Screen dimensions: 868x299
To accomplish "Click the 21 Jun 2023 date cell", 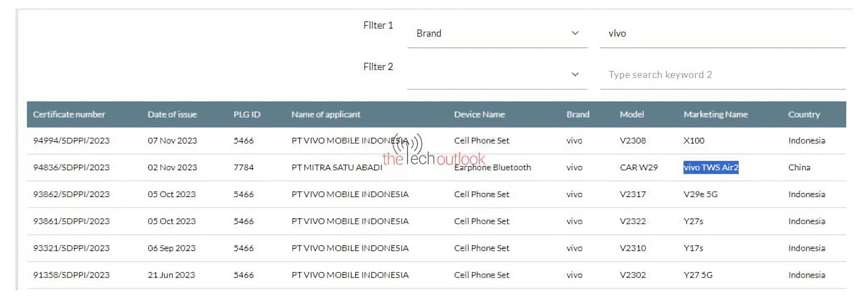I will tap(171, 275).
